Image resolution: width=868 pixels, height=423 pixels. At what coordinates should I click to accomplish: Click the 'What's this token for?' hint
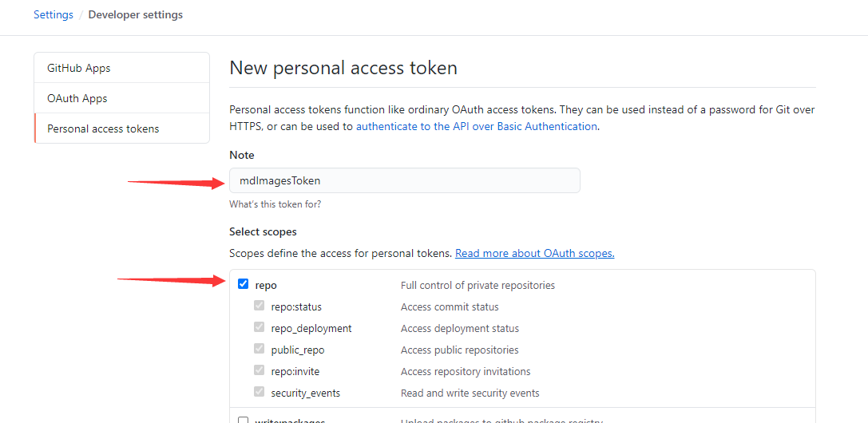tap(275, 204)
